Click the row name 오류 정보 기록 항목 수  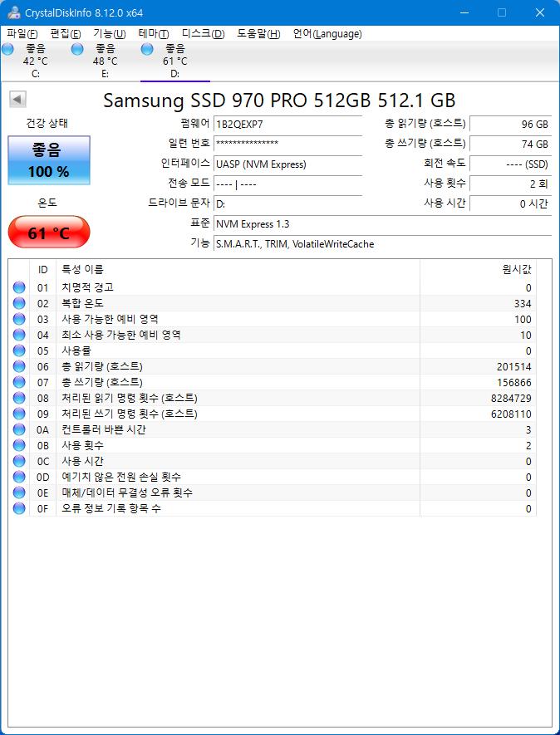coord(111,508)
